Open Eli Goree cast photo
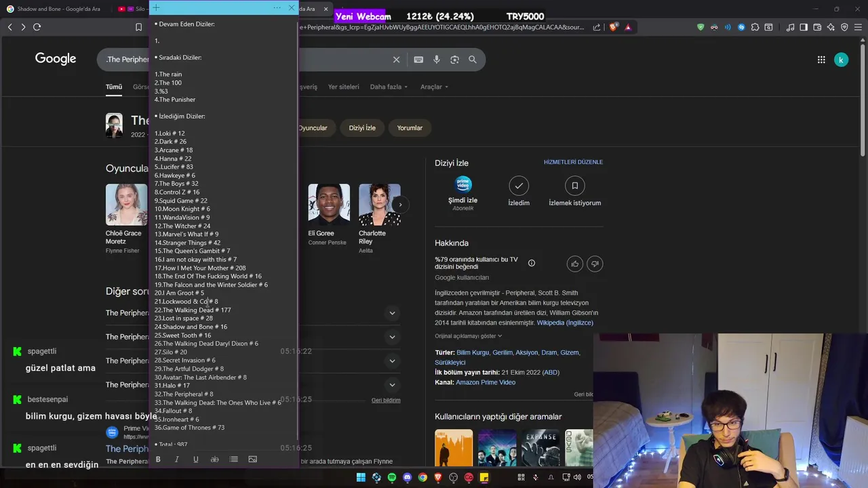The image size is (868, 488). point(329,205)
